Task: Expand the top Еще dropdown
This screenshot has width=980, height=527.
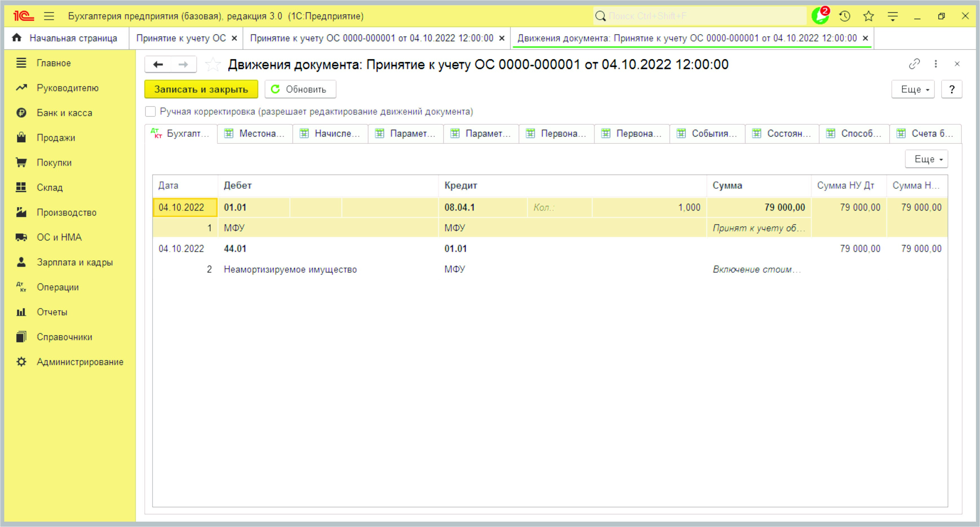Action: point(913,89)
